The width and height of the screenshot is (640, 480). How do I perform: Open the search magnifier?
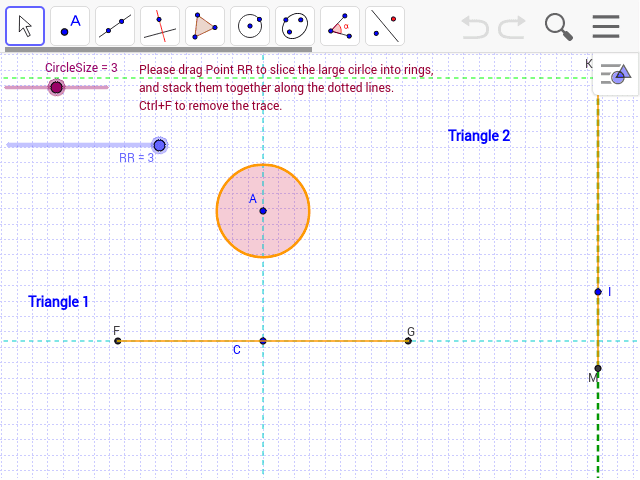click(559, 27)
